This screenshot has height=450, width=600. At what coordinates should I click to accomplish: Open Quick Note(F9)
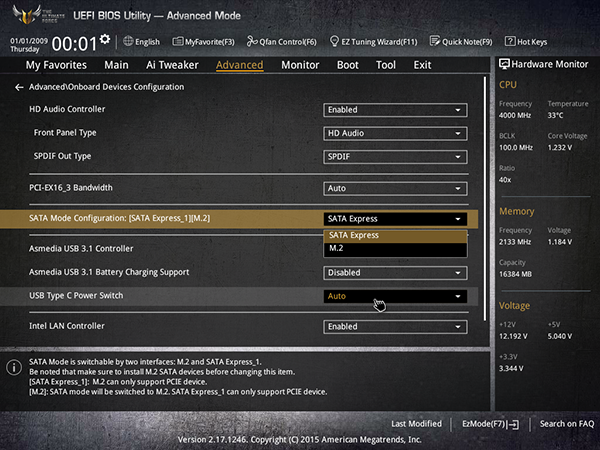click(461, 42)
